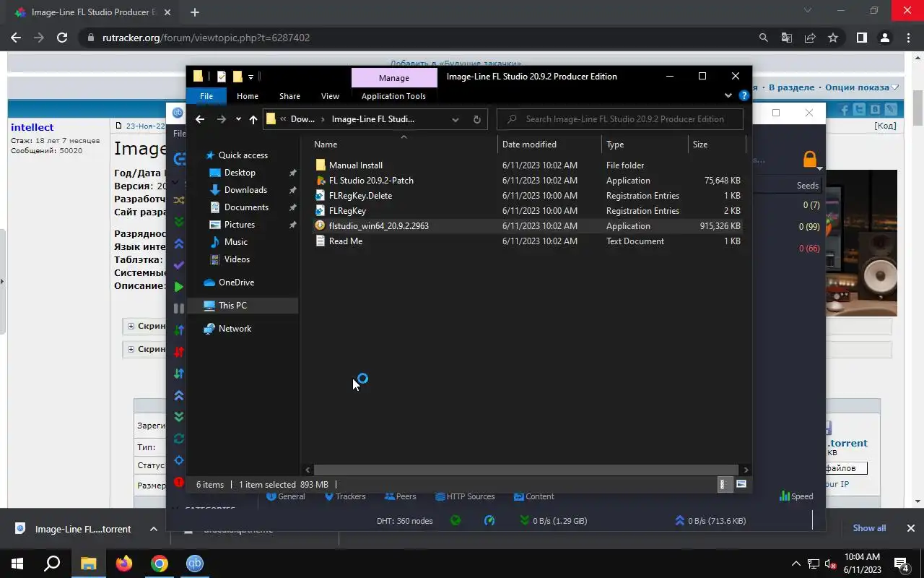This screenshot has height=578, width=924.
Task: Unpin Desktop from Quick access
Action: pos(292,173)
